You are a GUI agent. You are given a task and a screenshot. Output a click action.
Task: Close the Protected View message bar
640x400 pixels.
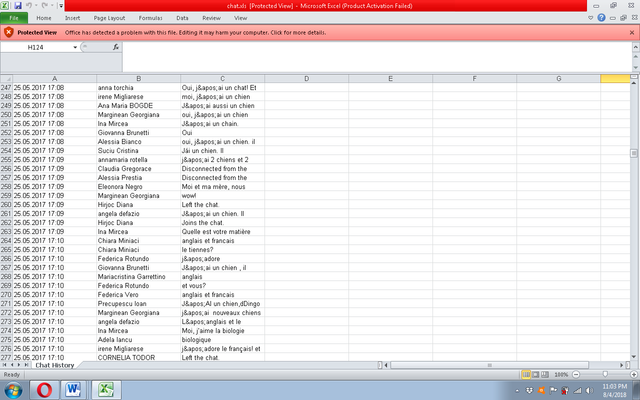(x=632, y=32)
